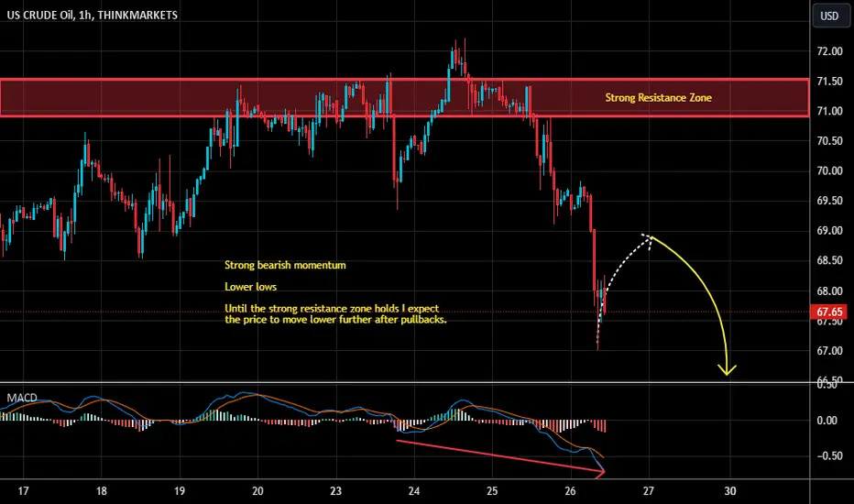Click the MACD indicator label
Screen dimensions: 854x504
coord(22,398)
